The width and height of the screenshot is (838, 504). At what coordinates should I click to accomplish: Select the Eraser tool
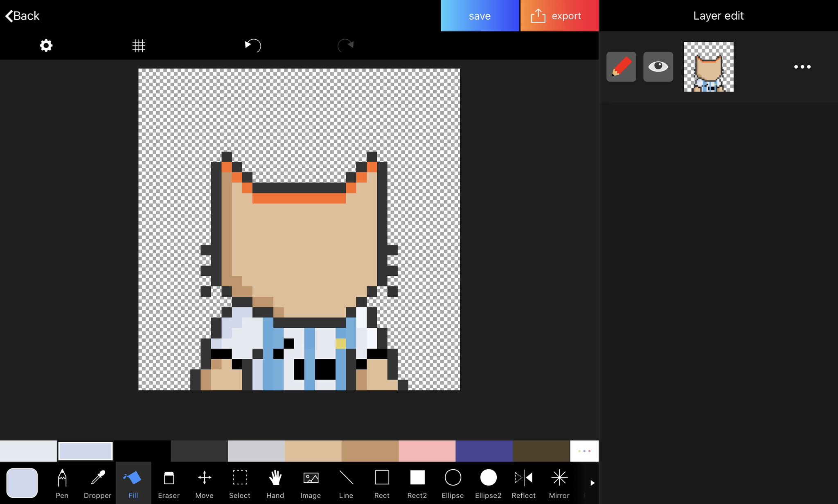[169, 483]
